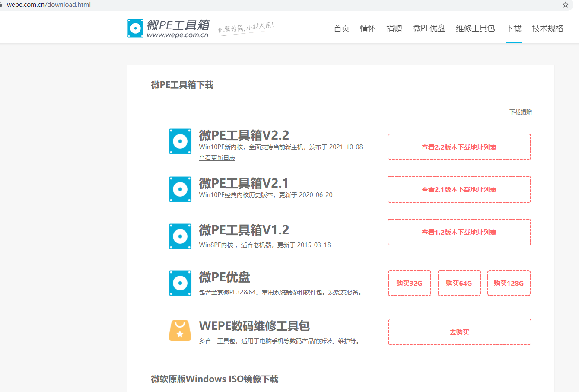Click the 包含全套微PE32&64 description line
Image resolution: width=579 pixels, height=392 pixels.
pos(281,292)
